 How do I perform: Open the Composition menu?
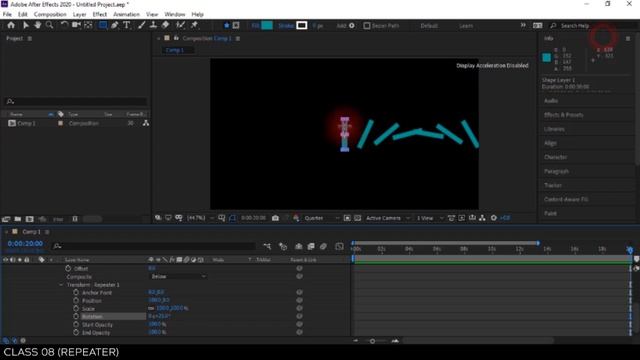point(50,14)
